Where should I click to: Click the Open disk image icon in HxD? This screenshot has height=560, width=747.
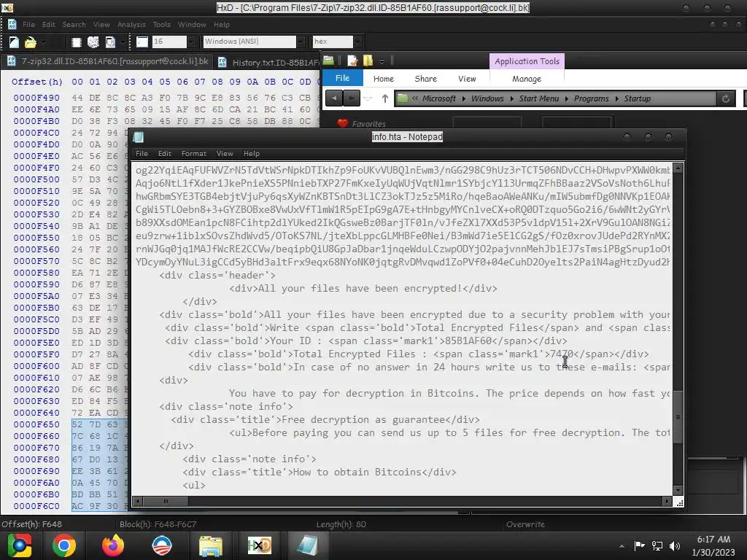click(111, 42)
